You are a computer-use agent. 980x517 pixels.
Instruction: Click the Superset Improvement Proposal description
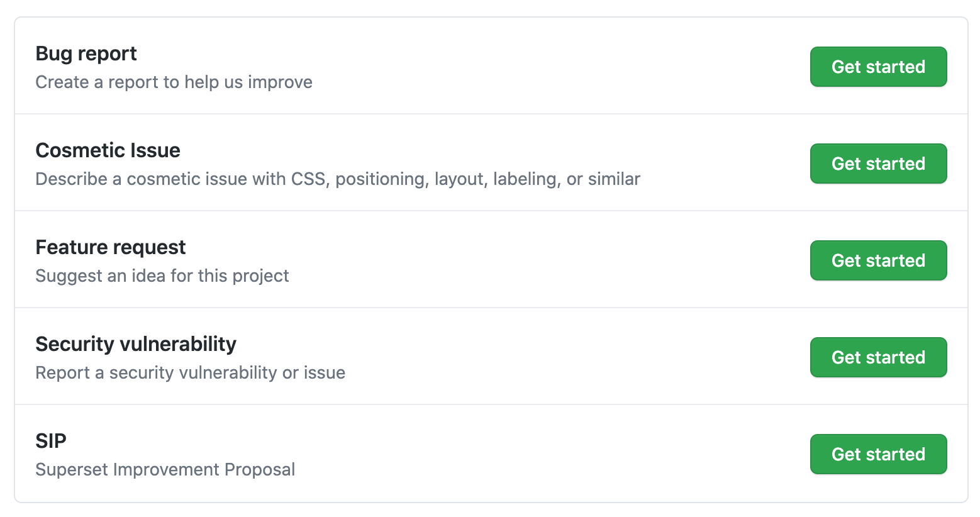point(165,470)
